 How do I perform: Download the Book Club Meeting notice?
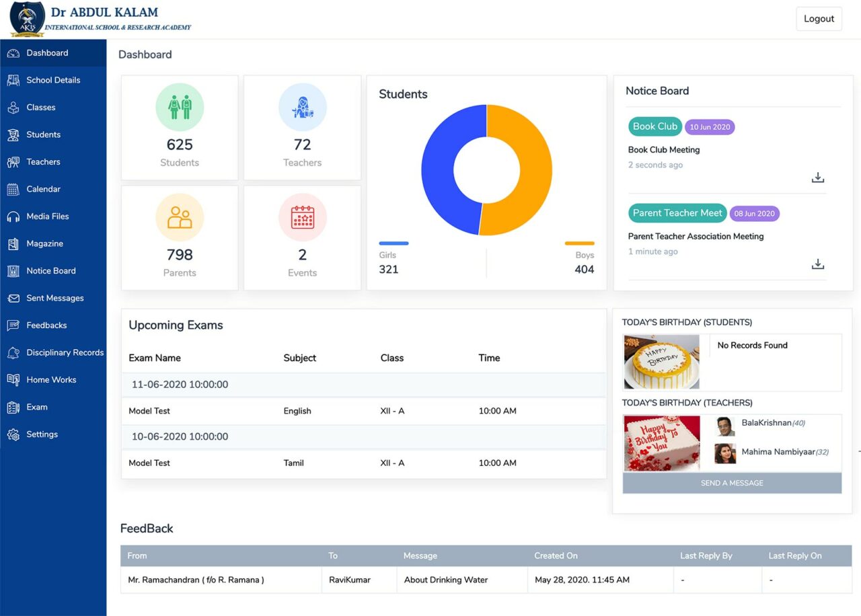818,177
